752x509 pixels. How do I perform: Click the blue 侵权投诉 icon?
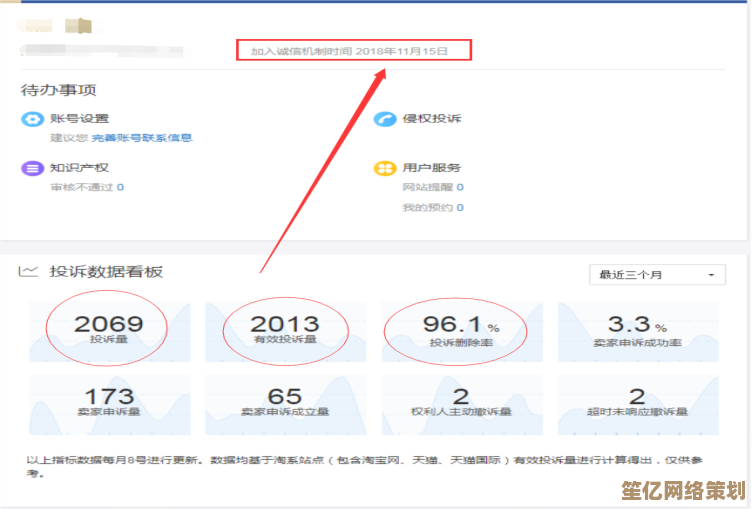coord(385,119)
